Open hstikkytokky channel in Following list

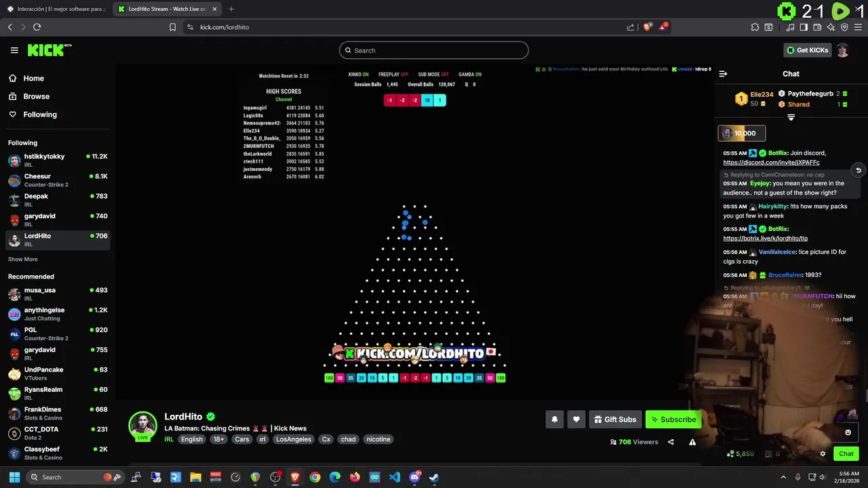[58, 160]
